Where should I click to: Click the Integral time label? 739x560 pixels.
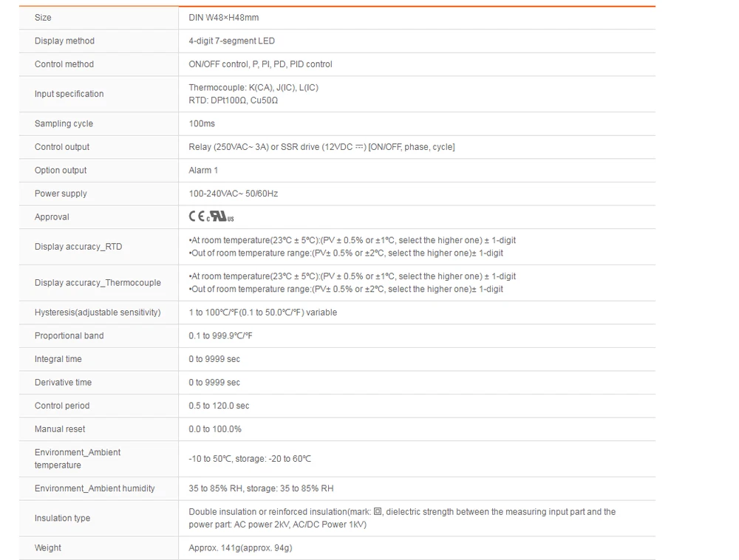[x=58, y=360]
